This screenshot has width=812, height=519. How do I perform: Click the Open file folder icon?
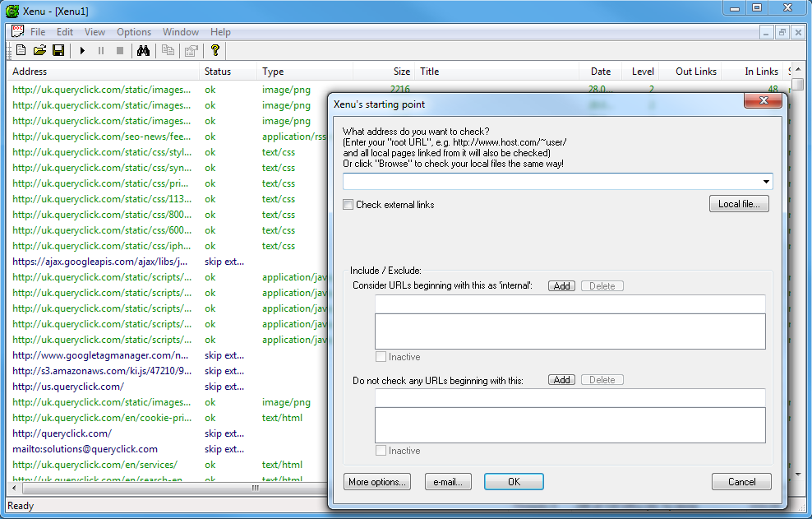coord(40,50)
